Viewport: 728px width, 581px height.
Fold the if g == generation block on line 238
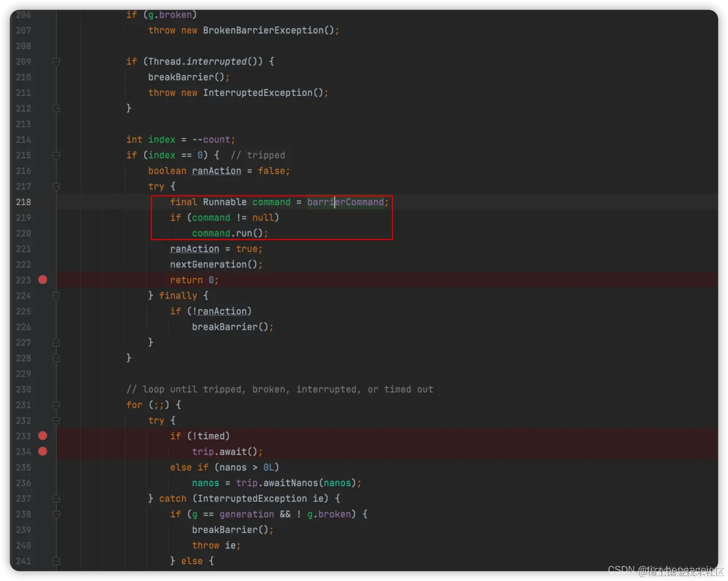56,514
